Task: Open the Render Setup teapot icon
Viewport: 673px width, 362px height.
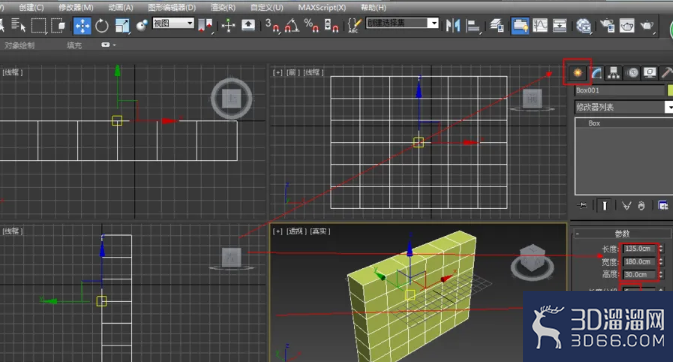Action: (607, 26)
